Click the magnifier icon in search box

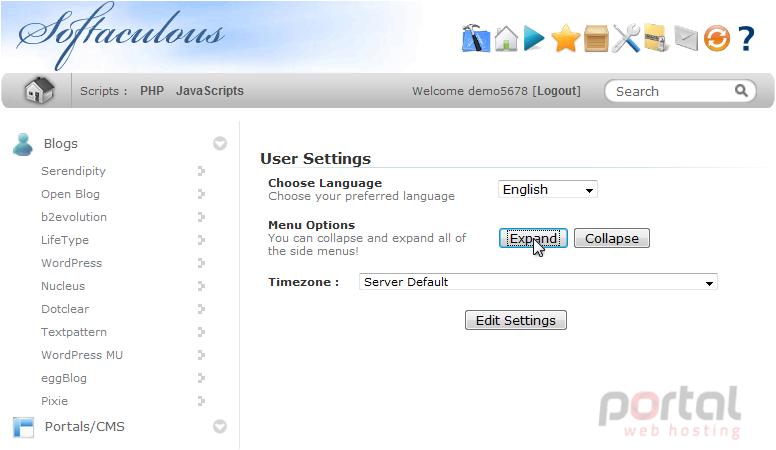click(x=741, y=91)
